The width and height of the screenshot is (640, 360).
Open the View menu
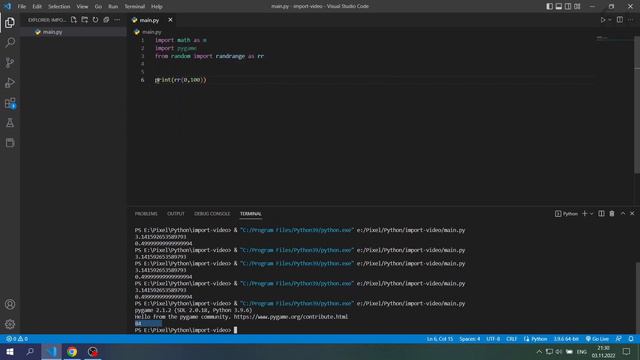82,6
